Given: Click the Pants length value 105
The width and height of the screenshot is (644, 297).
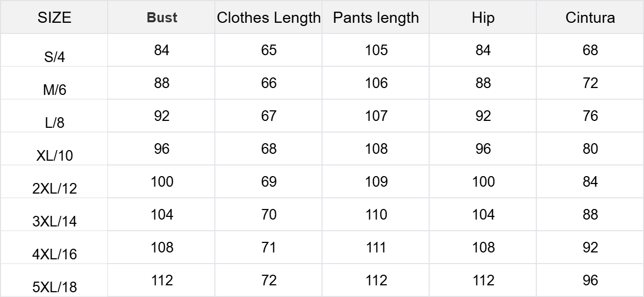Looking at the screenshot, I should (x=376, y=50).
